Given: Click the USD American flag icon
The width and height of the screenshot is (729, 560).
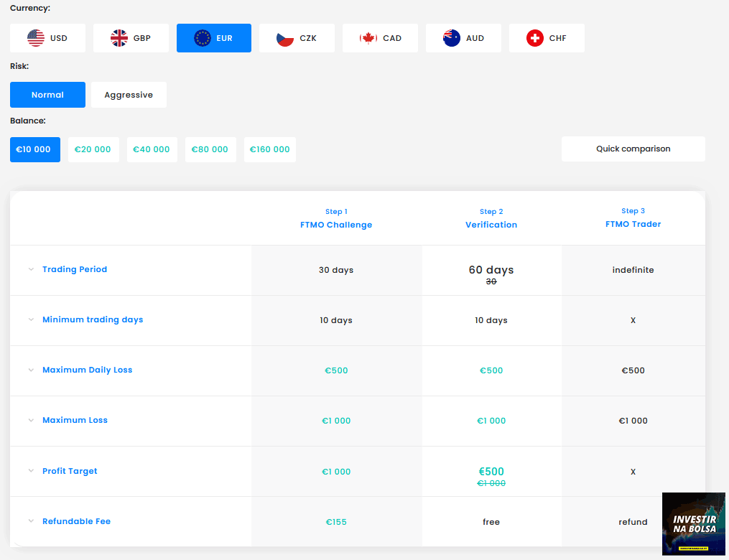Looking at the screenshot, I should pyautogui.click(x=36, y=38).
